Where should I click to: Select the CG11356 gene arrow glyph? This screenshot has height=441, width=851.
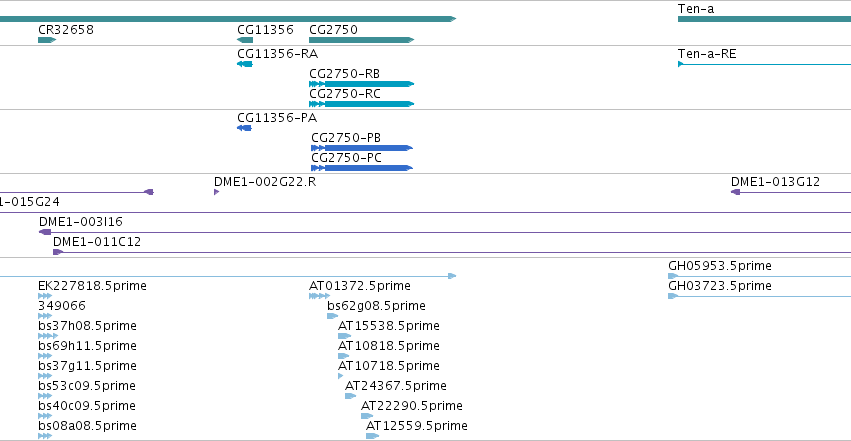[x=245, y=40]
